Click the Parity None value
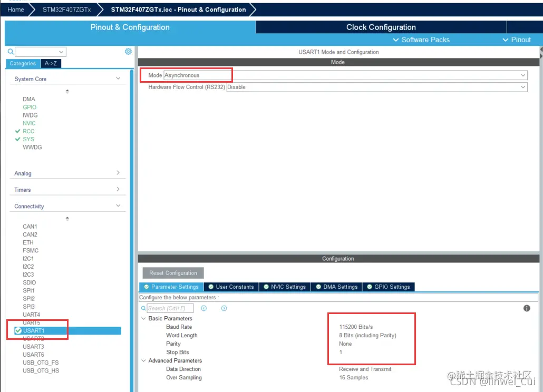The width and height of the screenshot is (543, 392). (x=345, y=344)
